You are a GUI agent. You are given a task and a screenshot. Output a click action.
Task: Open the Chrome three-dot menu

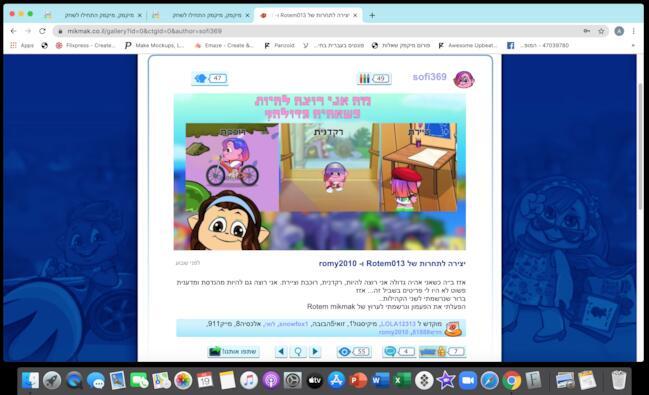coord(633,31)
